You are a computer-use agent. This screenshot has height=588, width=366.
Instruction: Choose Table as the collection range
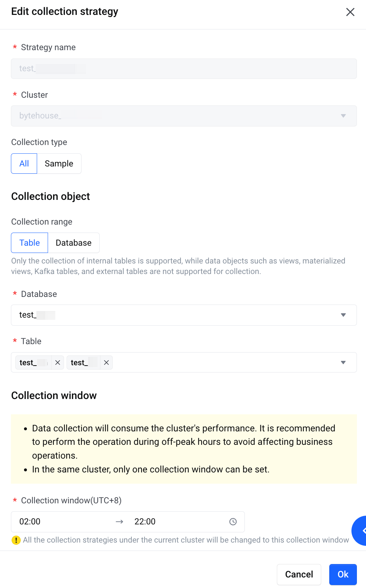29,243
